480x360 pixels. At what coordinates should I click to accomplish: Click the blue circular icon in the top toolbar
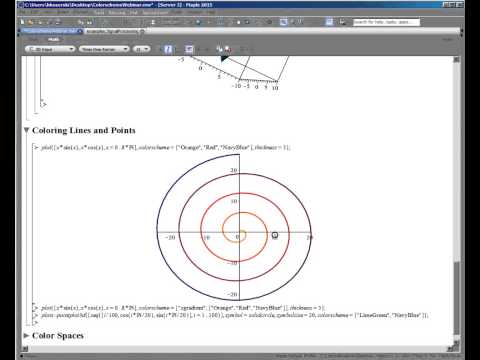(x=198, y=22)
